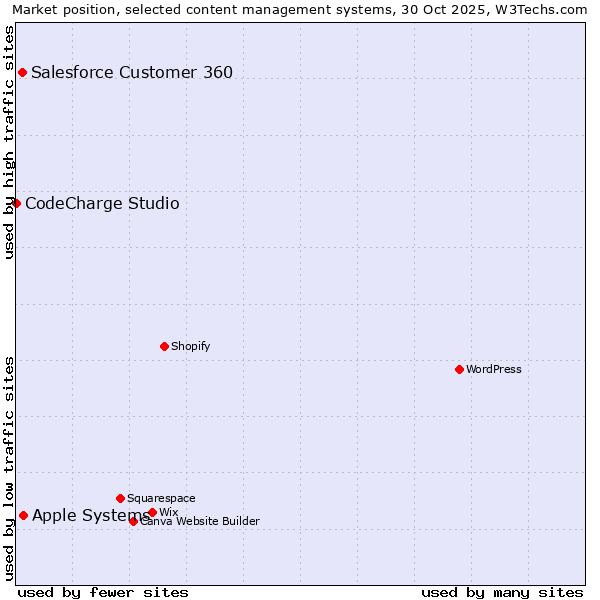Click the Apple Systems text label
Screen dimensions: 600x600
click(x=90, y=516)
